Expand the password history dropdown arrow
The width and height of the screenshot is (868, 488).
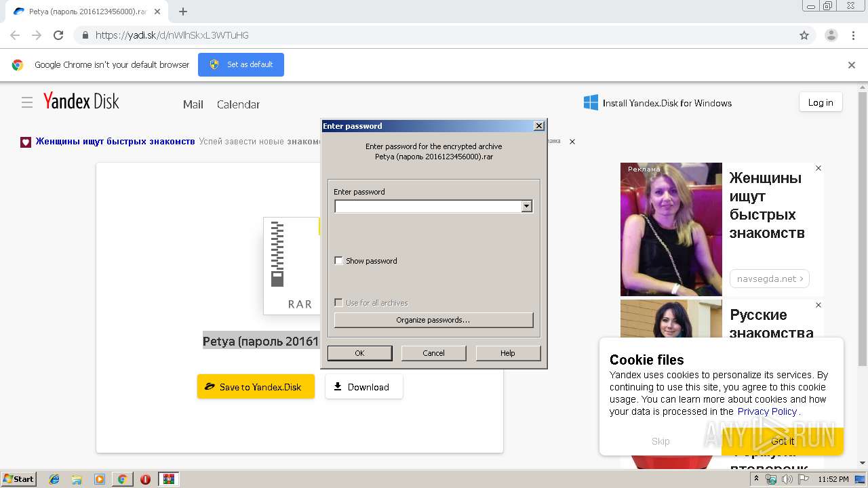coord(527,206)
